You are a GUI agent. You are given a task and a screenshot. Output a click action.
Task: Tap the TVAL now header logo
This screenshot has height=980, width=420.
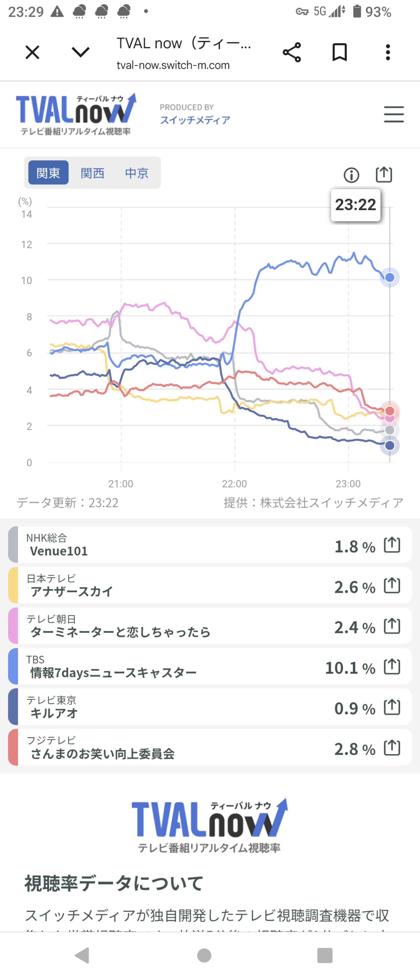[x=76, y=114]
